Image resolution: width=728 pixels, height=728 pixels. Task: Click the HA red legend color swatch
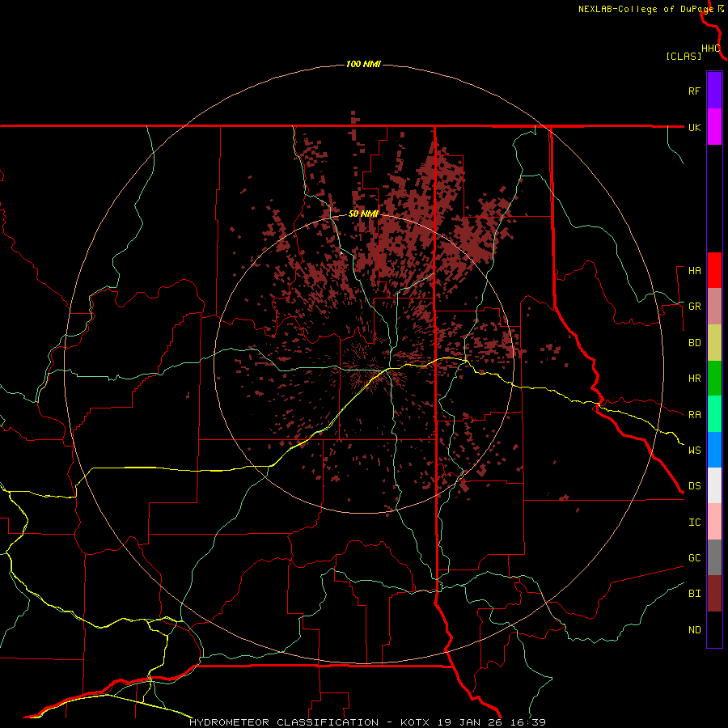click(x=714, y=270)
